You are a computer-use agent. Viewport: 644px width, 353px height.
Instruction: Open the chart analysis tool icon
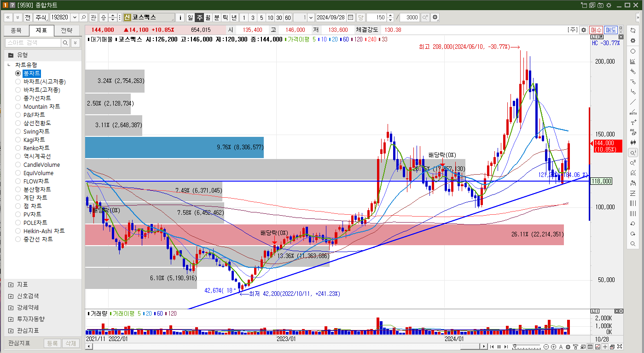[633, 61]
